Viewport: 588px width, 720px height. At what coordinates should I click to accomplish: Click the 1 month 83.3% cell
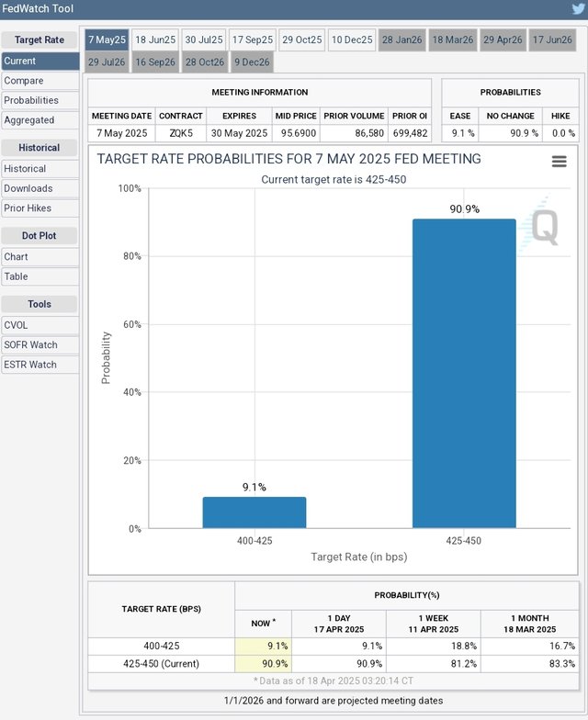coord(530,664)
